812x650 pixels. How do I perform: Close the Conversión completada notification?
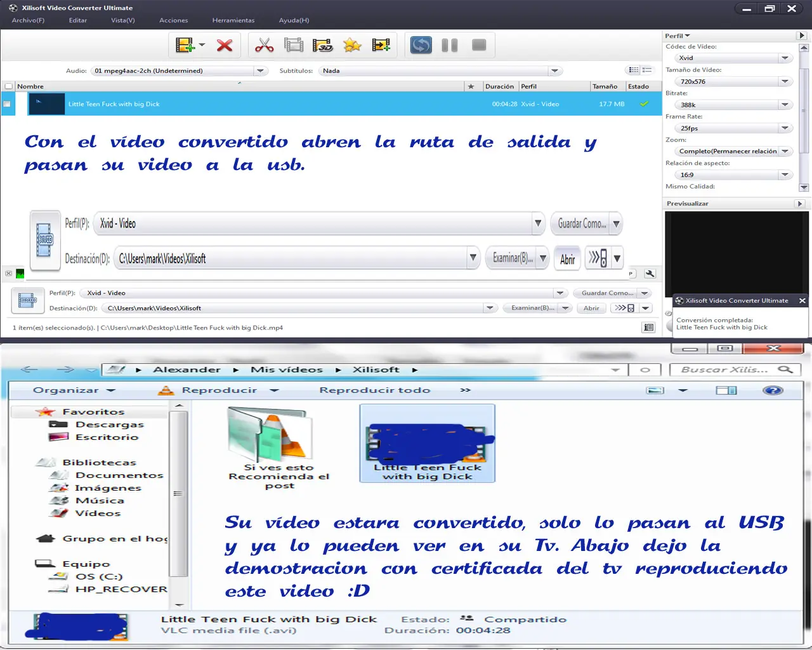802,301
